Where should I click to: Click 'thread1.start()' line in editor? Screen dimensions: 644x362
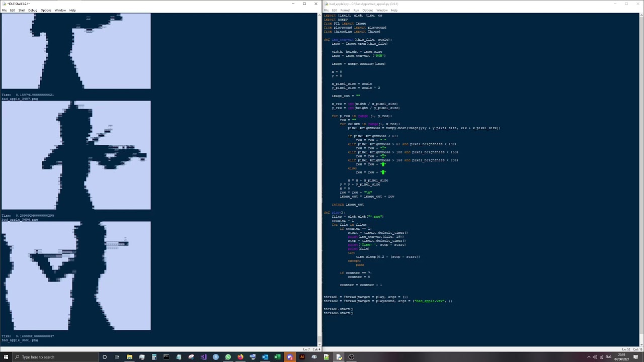pyautogui.click(x=339, y=309)
